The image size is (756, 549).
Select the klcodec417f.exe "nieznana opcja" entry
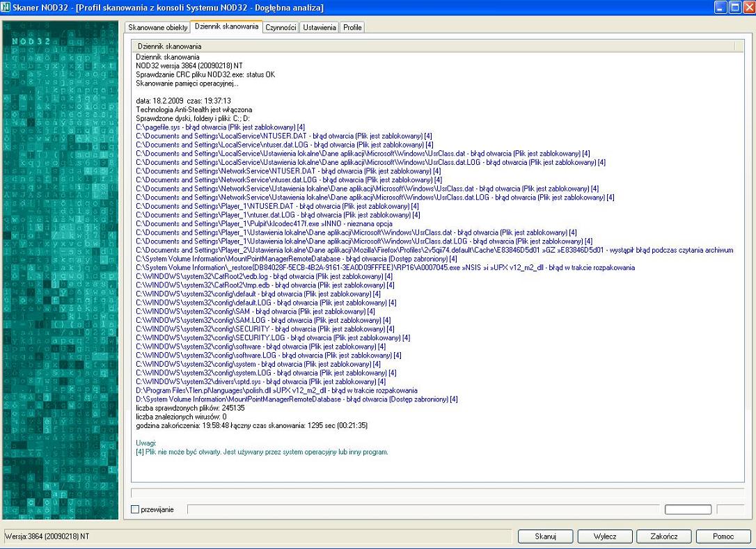pos(265,223)
